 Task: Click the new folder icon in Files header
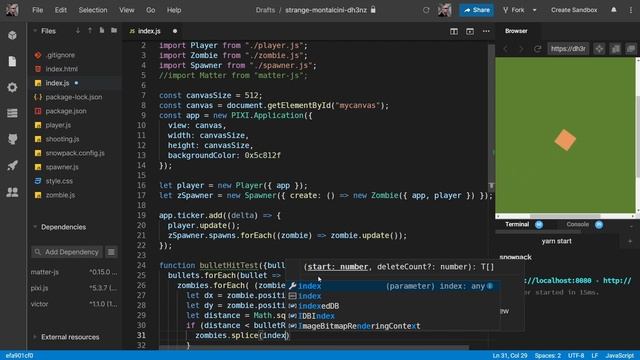114,31
